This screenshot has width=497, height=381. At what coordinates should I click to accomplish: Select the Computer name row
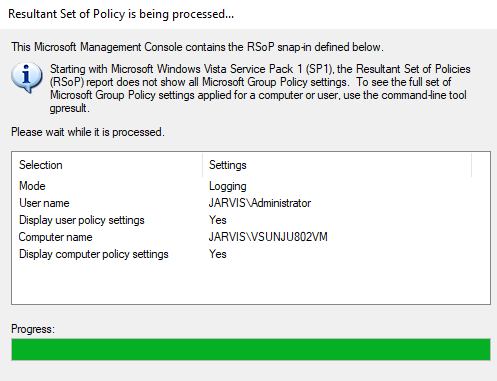[x=251, y=237]
